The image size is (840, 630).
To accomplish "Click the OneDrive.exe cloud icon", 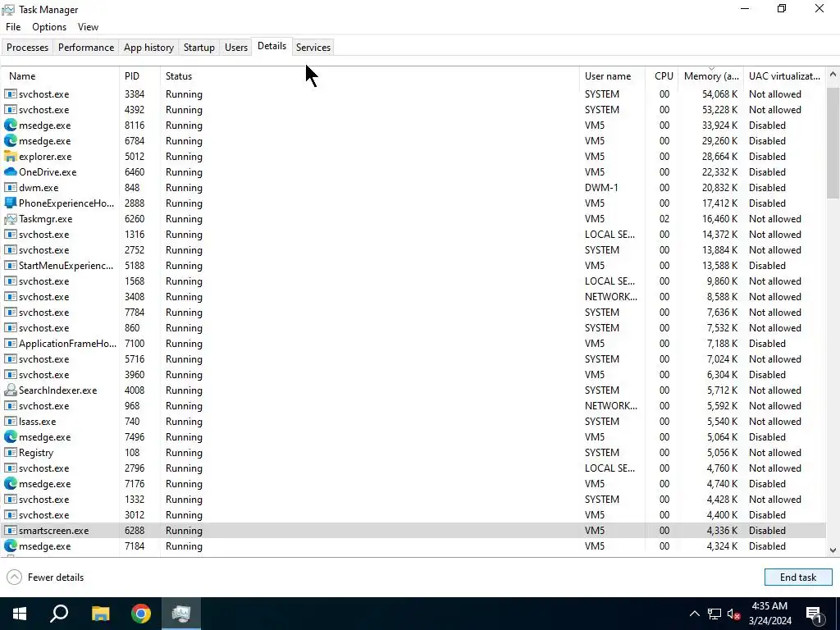I will [10, 172].
